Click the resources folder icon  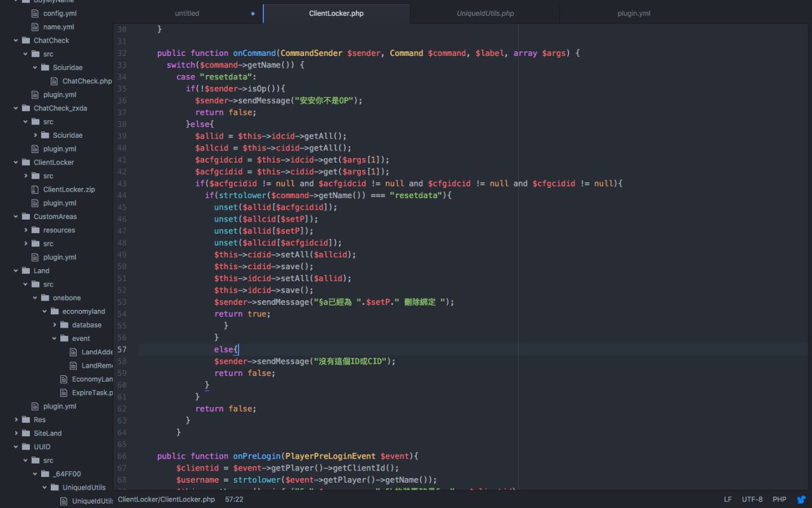pyautogui.click(x=36, y=230)
